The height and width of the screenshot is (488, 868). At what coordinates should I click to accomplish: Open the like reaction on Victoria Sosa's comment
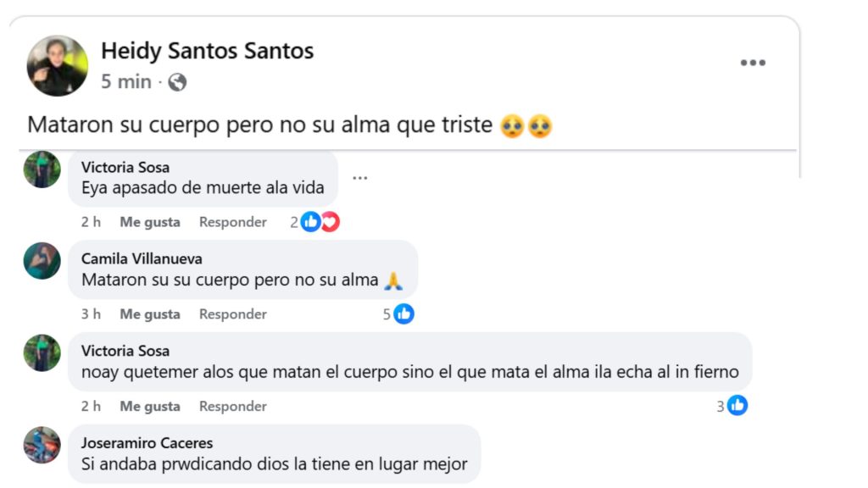click(x=310, y=221)
